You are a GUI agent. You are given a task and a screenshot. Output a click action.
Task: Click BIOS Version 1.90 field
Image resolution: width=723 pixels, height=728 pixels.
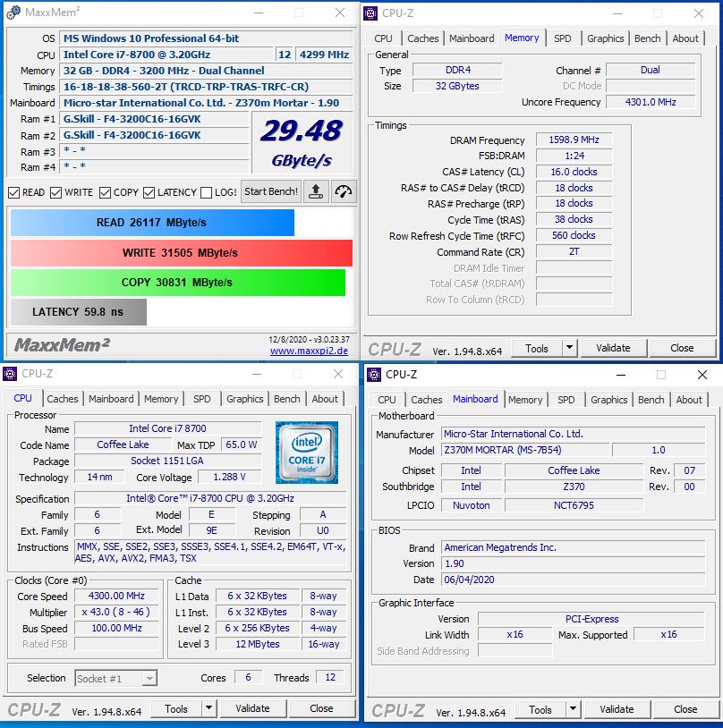(573, 563)
